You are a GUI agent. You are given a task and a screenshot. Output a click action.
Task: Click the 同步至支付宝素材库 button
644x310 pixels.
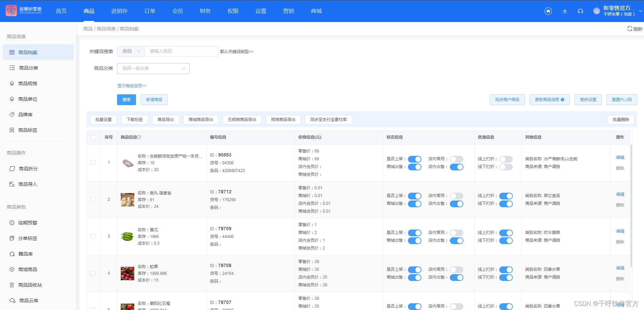point(328,120)
